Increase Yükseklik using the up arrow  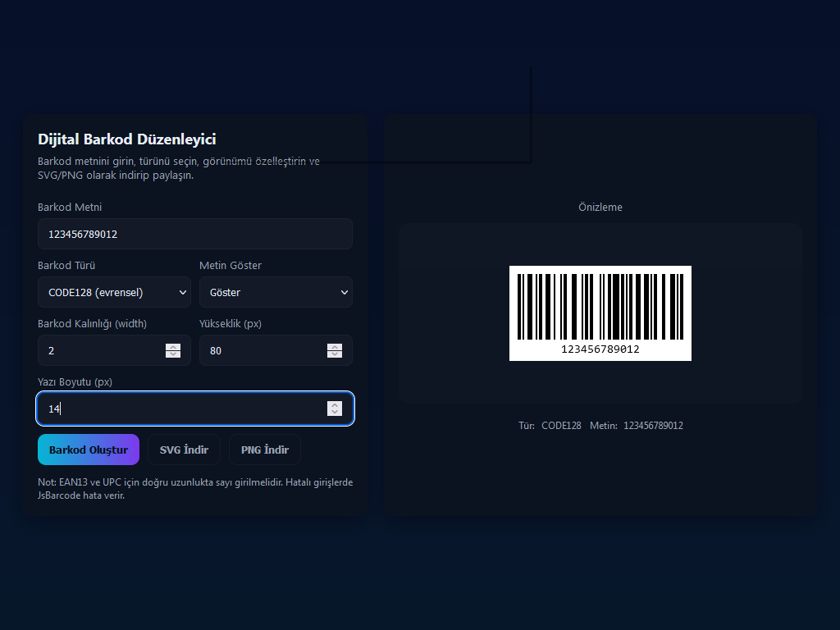[335, 347]
